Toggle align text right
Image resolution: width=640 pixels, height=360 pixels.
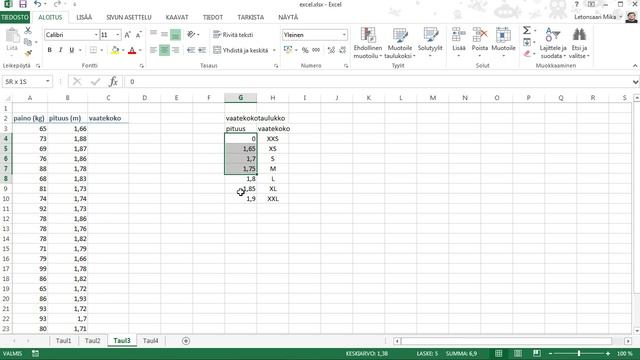pos(176,50)
